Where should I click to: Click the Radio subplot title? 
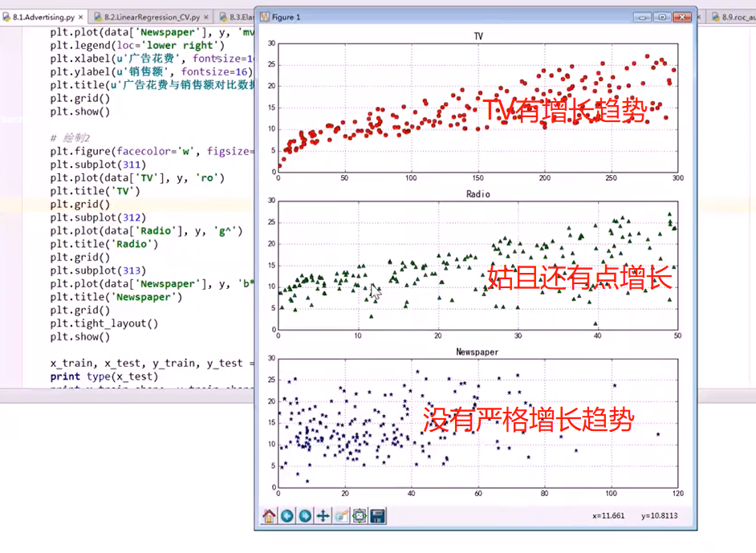click(x=478, y=193)
